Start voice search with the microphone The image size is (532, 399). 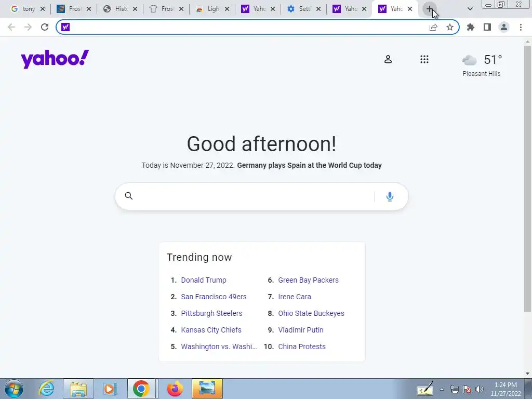[390, 196]
